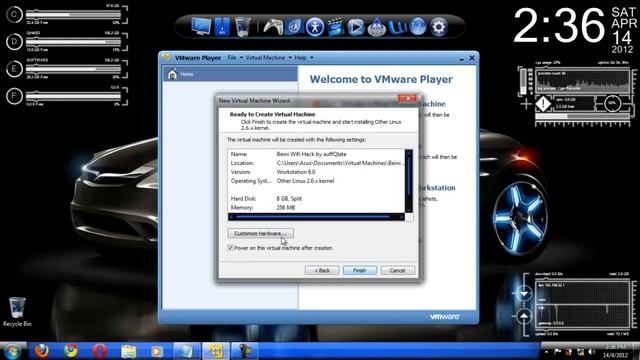Click the volume speaker tray icon
Screen dimensions: 640x360
(591, 352)
